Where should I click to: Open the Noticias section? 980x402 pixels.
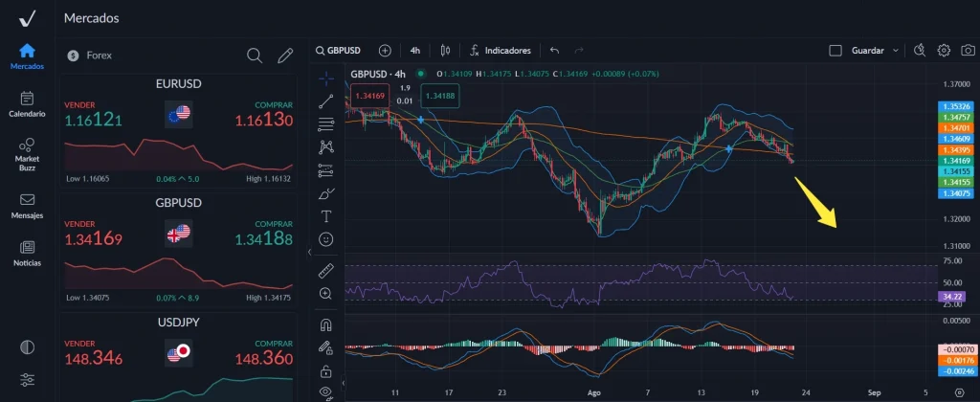pyautogui.click(x=27, y=254)
